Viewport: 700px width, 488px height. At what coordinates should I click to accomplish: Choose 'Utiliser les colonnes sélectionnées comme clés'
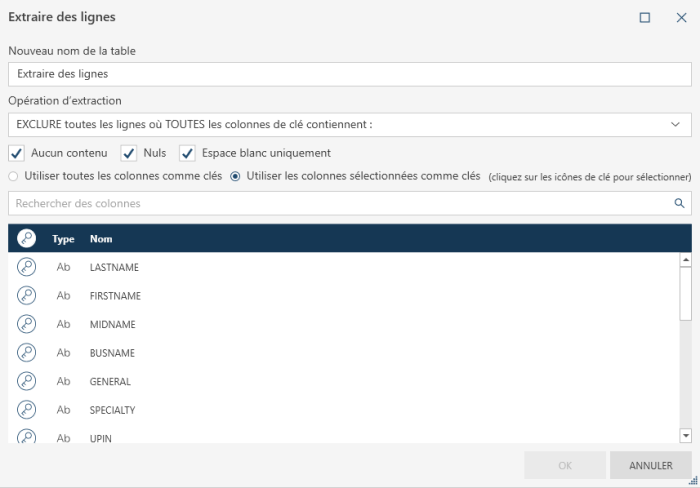coord(236,177)
